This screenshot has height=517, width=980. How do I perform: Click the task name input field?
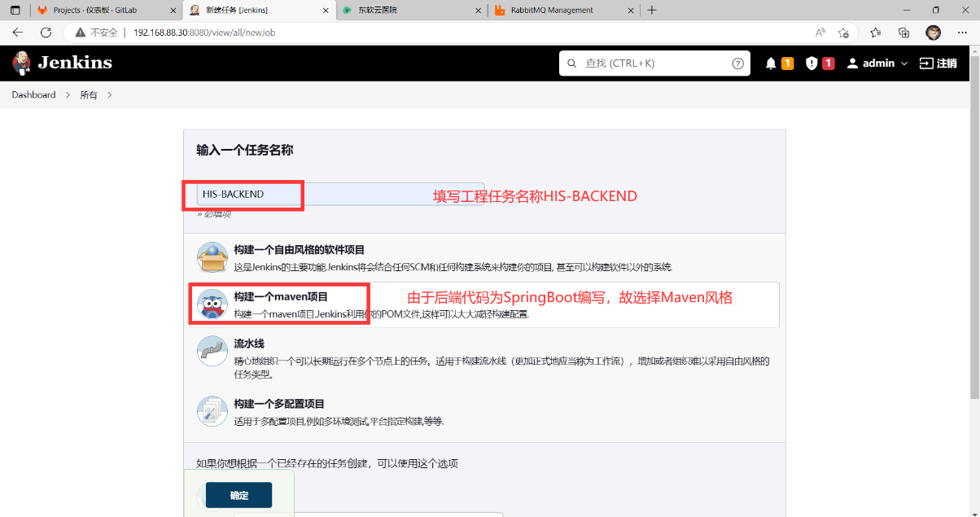click(340, 194)
